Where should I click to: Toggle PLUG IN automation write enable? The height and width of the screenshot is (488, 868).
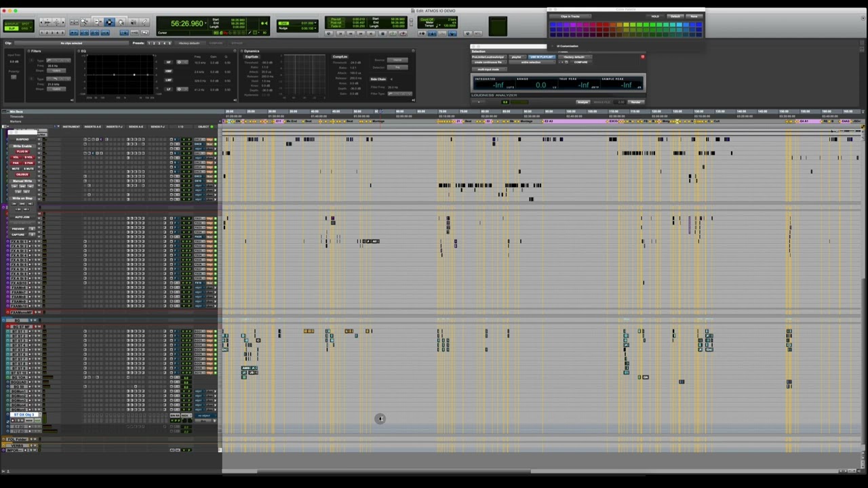pos(22,151)
